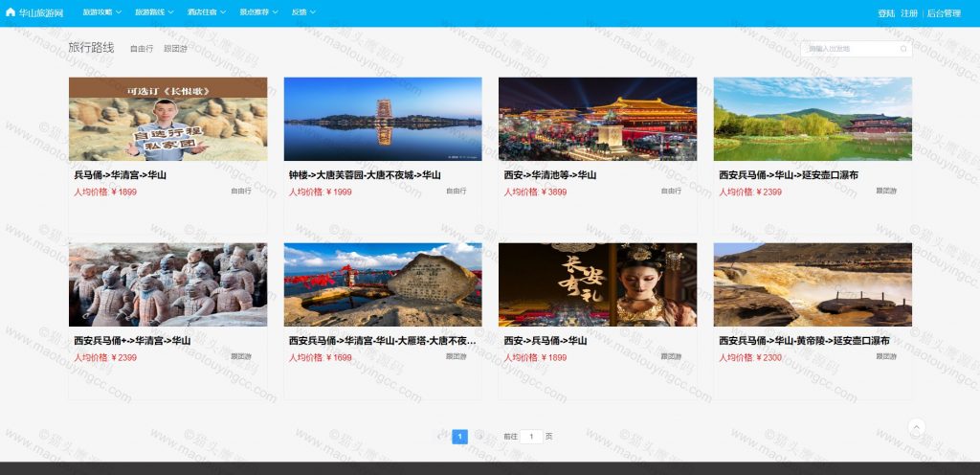Click title 西安兵马俑->华清宫-华山-大雁塔-大唐不夜…
This screenshot has width=980, height=475.
pos(383,341)
